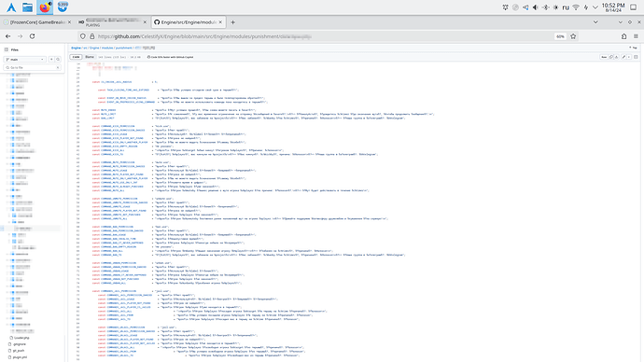Download the raw file icon
Screen dimensions: 644x362
click(x=617, y=57)
